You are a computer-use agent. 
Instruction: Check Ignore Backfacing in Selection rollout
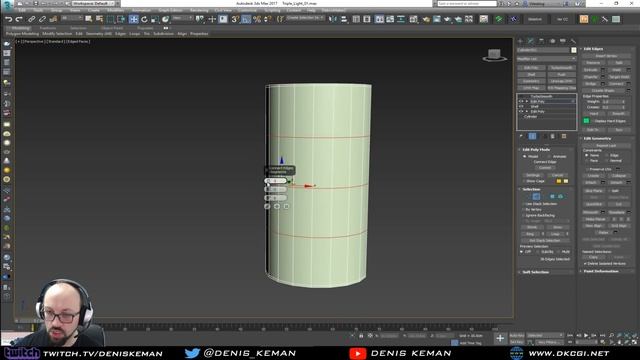(x=524, y=216)
